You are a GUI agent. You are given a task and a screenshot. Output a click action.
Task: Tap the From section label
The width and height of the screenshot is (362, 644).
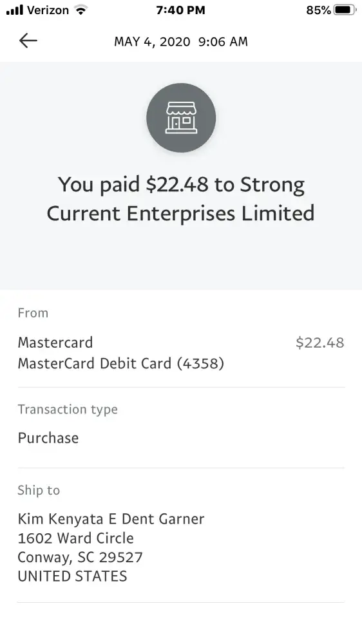click(x=33, y=313)
